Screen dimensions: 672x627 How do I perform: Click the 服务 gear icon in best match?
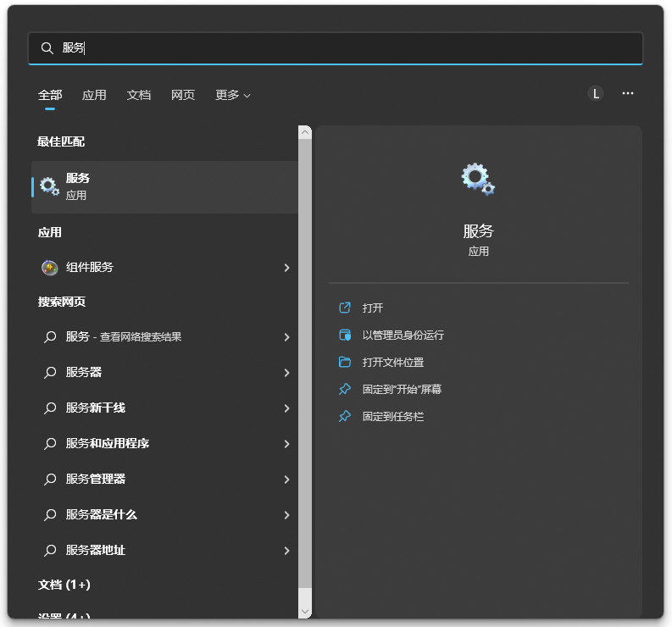click(49, 186)
